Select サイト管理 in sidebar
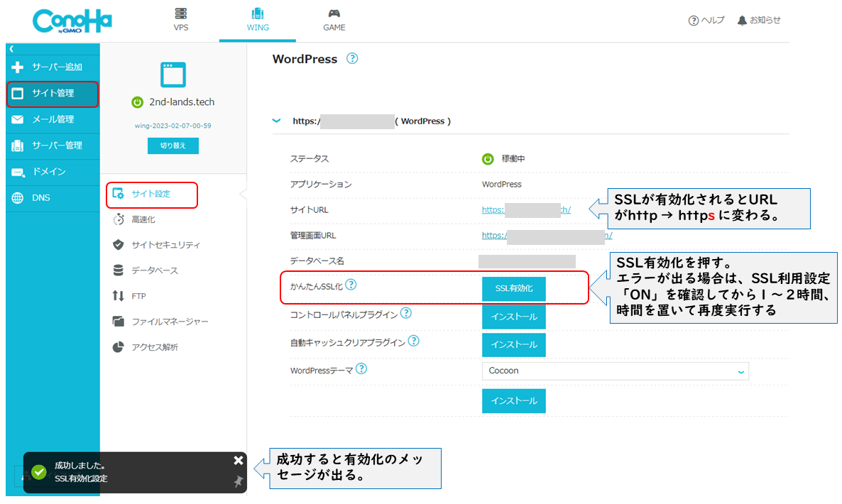 click(53, 94)
